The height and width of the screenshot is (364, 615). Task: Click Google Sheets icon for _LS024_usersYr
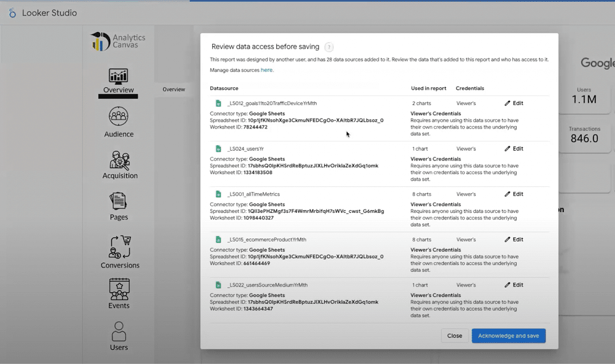pyautogui.click(x=218, y=149)
